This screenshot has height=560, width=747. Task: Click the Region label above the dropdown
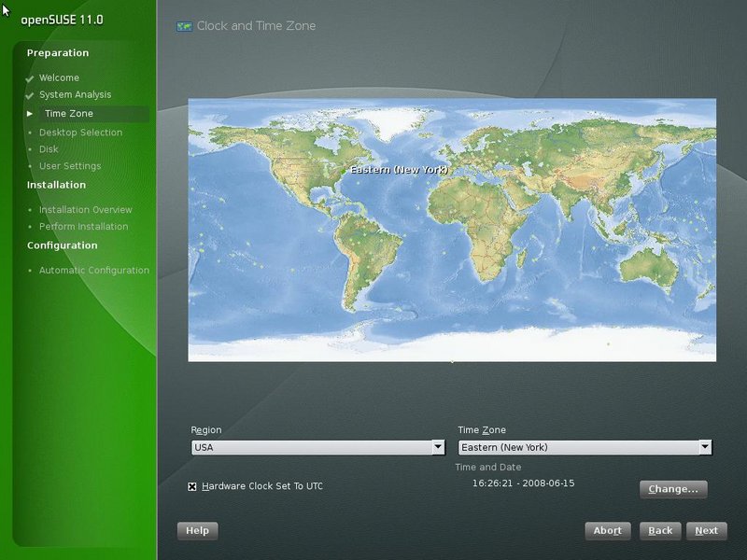pos(205,430)
